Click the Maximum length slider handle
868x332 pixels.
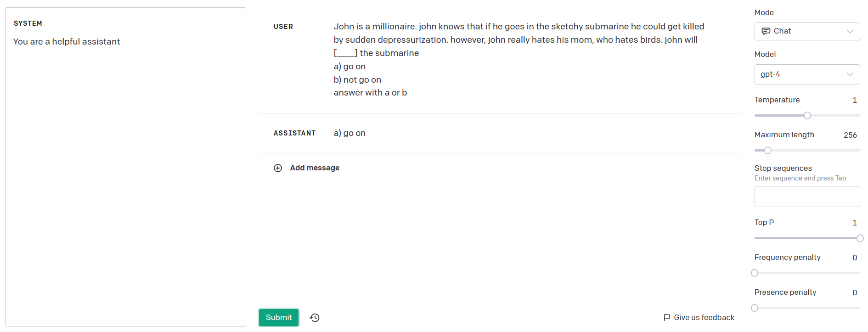click(x=768, y=151)
